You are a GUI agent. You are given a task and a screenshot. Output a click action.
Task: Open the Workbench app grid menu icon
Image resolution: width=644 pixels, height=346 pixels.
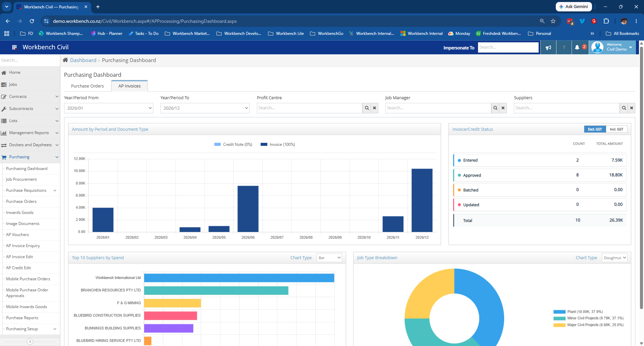pyautogui.click(x=14, y=47)
